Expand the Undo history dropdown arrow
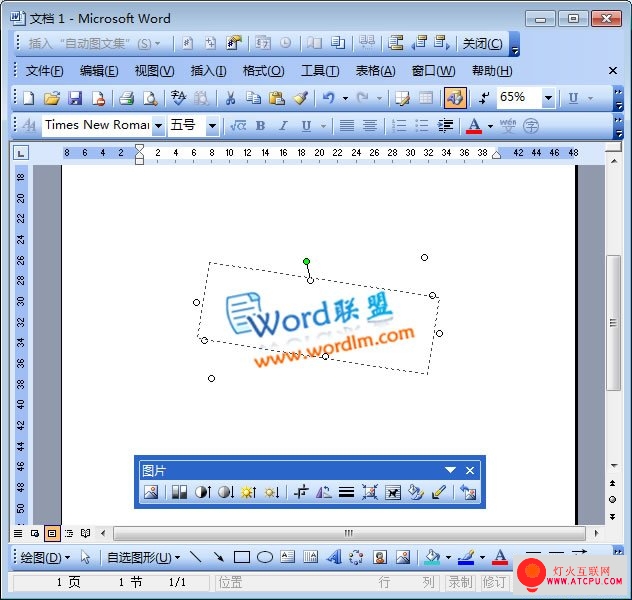The image size is (632, 600). coord(345,98)
